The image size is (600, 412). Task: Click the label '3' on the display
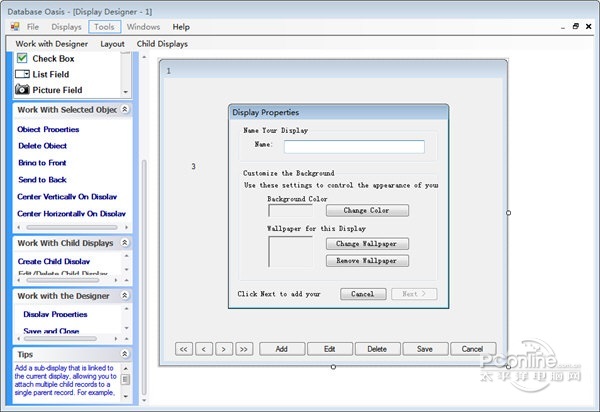194,166
